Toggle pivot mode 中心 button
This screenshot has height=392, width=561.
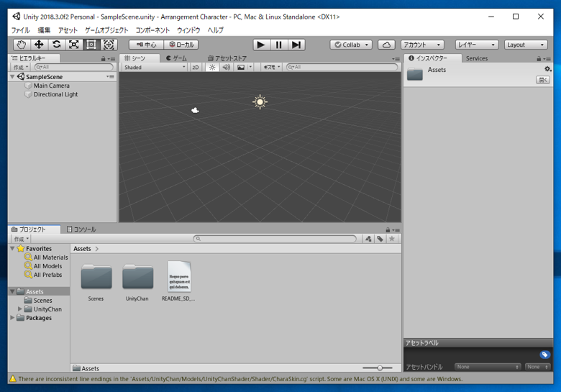point(146,45)
